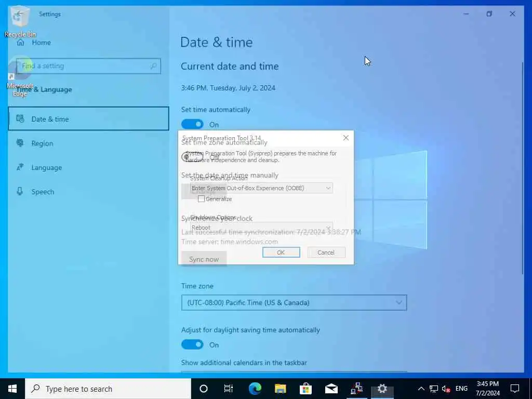Viewport: 532px width, 399px height.
Task: Open System Cleanup Action dropdown
Action: pos(261,188)
